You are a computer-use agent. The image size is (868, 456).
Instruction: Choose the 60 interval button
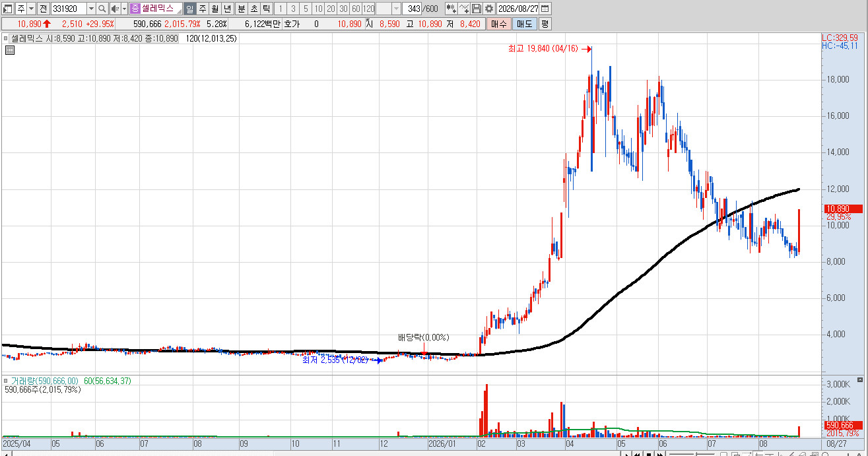(x=356, y=9)
